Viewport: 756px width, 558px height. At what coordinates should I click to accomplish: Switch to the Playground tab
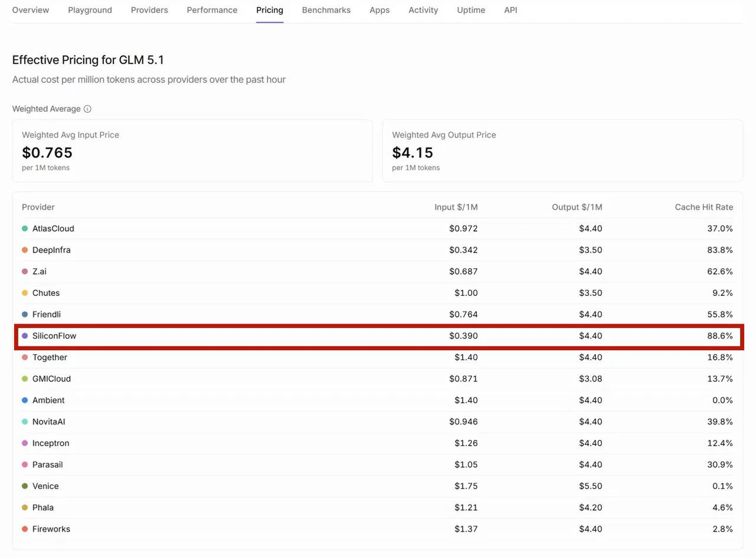pyautogui.click(x=90, y=10)
